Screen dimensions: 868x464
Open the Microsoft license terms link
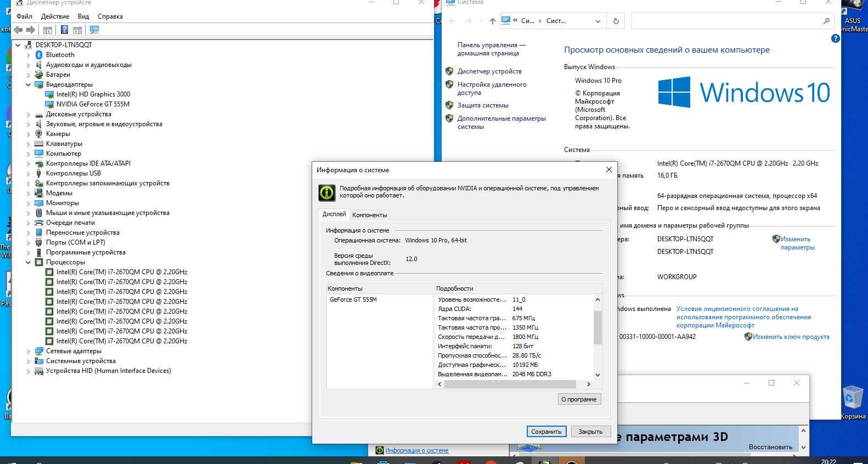[743, 317]
